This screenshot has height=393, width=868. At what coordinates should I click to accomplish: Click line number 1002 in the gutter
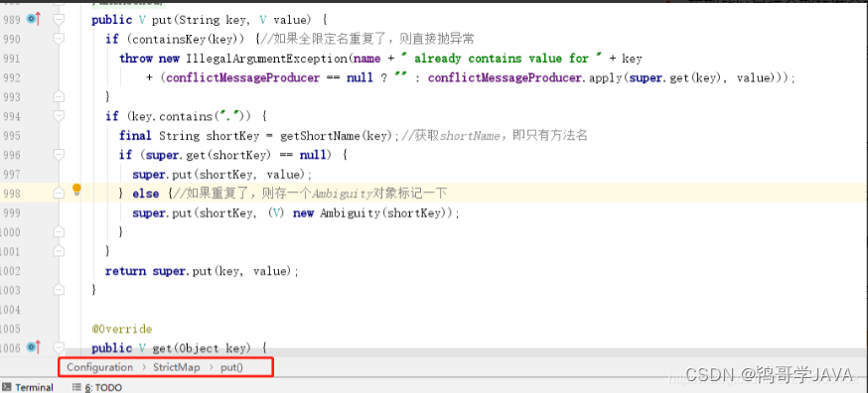pos(11,271)
